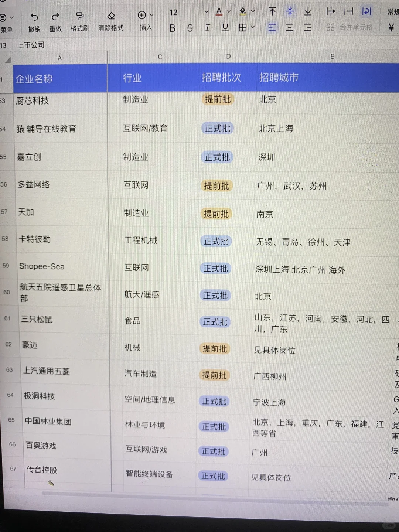
Task: Click the fill color bucket icon
Action: click(x=243, y=11)
